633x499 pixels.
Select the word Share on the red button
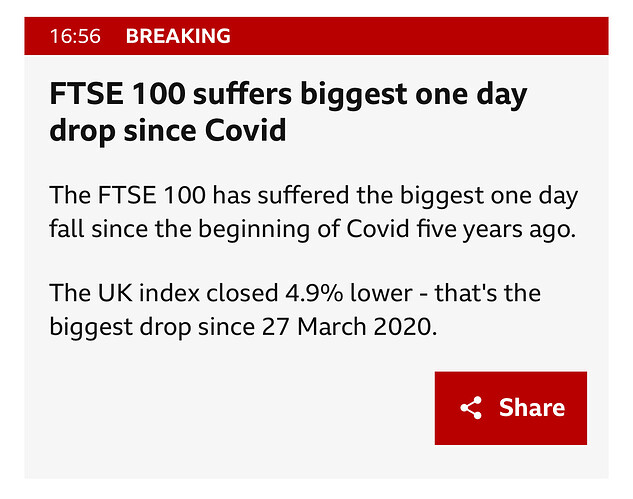[532, 407]
